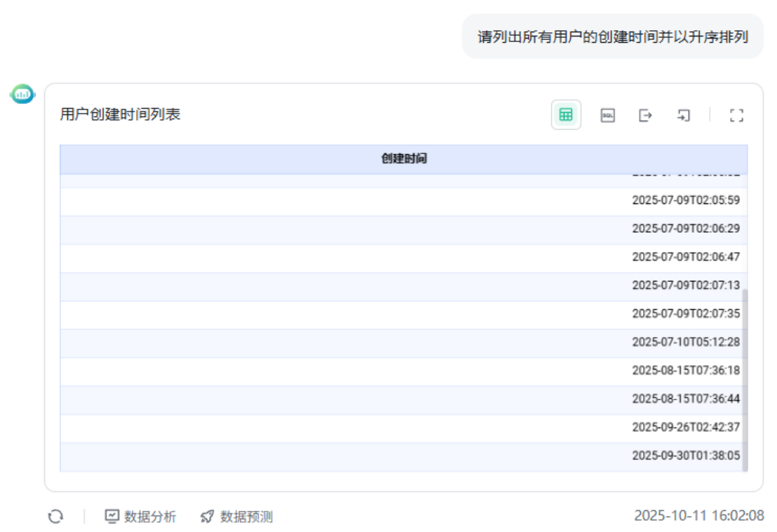Image resolution: width=777 pixels, height=532 pixels.
Task: Open 数据预测 data prediction
Action: (237, 517)
